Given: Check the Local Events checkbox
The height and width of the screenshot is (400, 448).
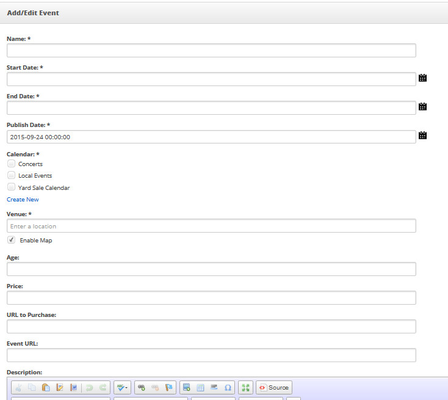Looking at the screenshot, I should tap(11, 175).
